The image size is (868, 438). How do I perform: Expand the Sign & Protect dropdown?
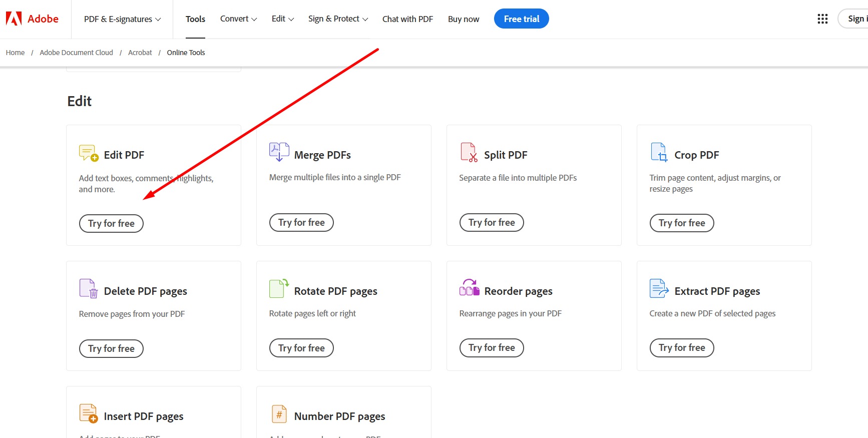[338, 19]
